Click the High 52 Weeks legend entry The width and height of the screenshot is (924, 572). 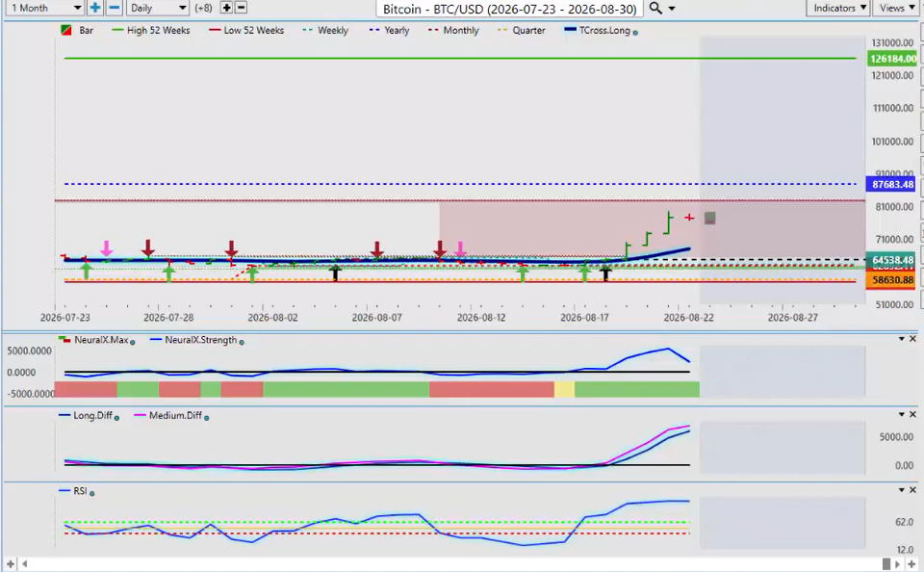click(151, 30)
